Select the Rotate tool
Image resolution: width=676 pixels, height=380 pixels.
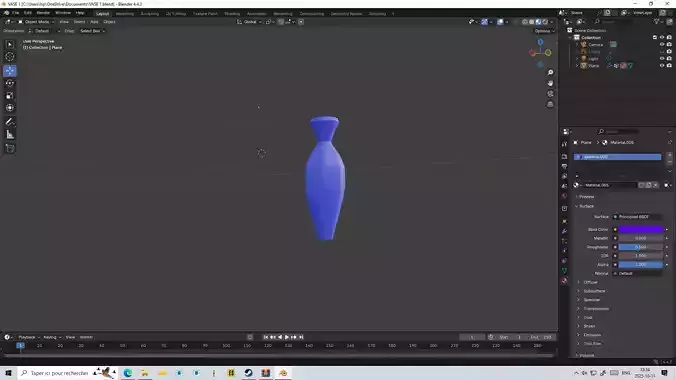[x=10, y=83]
